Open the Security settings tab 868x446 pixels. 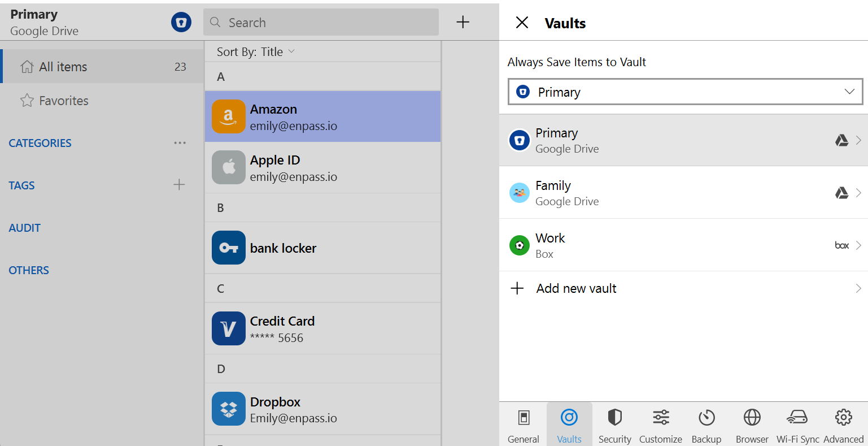614,424
